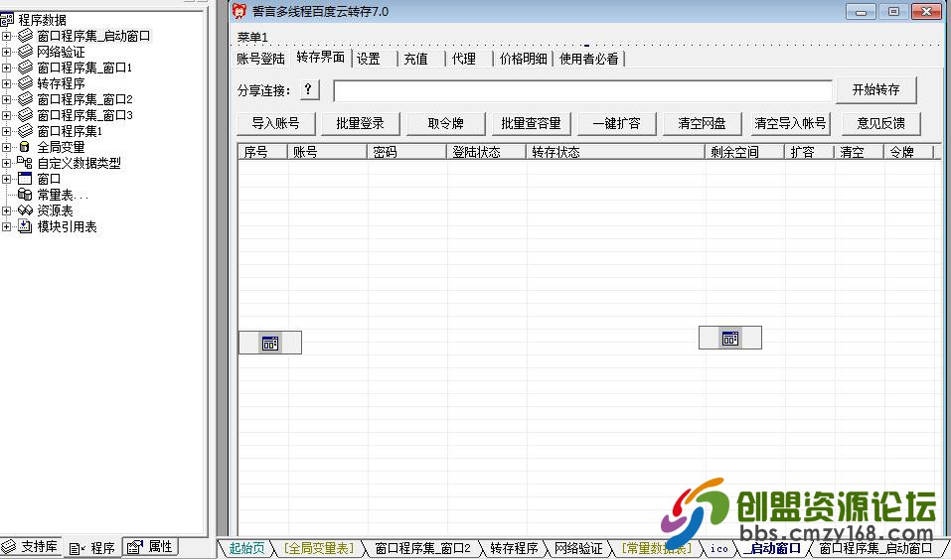Click the 剩余空间 column header
The height and width of the screenshot is (560, 951).
(744, 152)
